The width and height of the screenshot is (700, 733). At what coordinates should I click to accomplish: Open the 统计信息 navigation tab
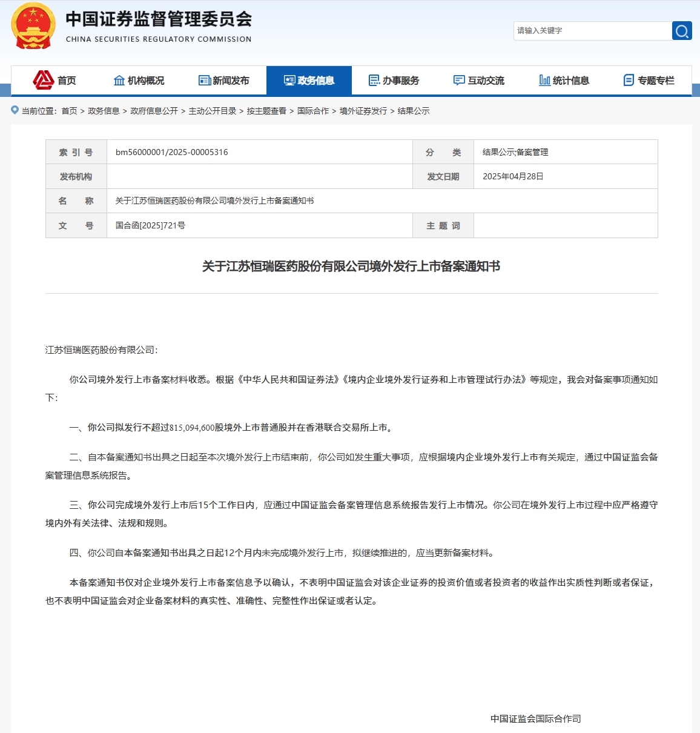[x=564, y=81]
